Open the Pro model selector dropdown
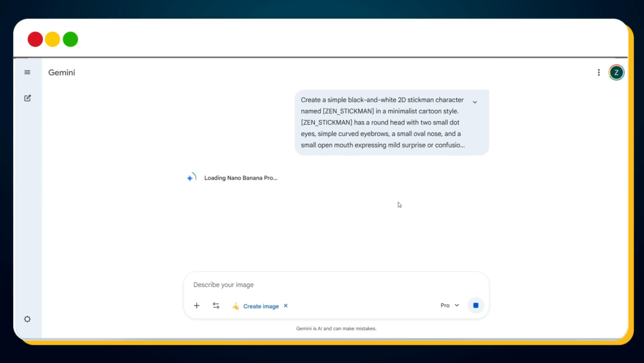The height and width of the screenshot is (363, 644). [x=450, y=306]
